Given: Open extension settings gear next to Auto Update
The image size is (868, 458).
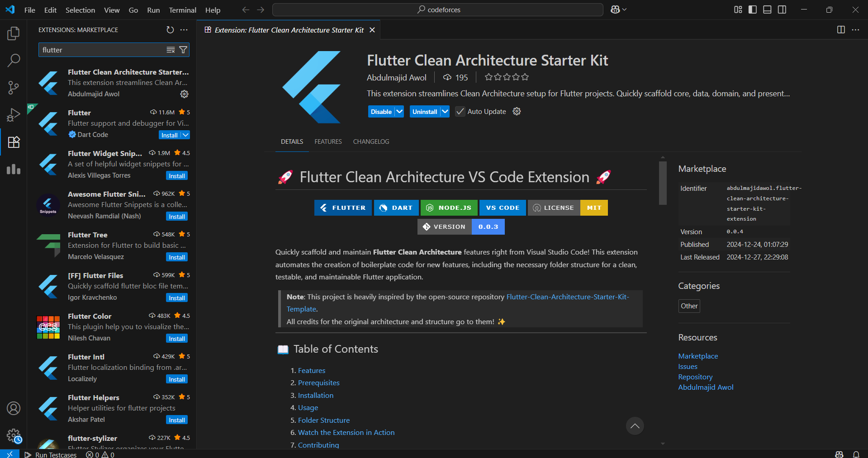Looking at the screenshot, I should point(517,111).
